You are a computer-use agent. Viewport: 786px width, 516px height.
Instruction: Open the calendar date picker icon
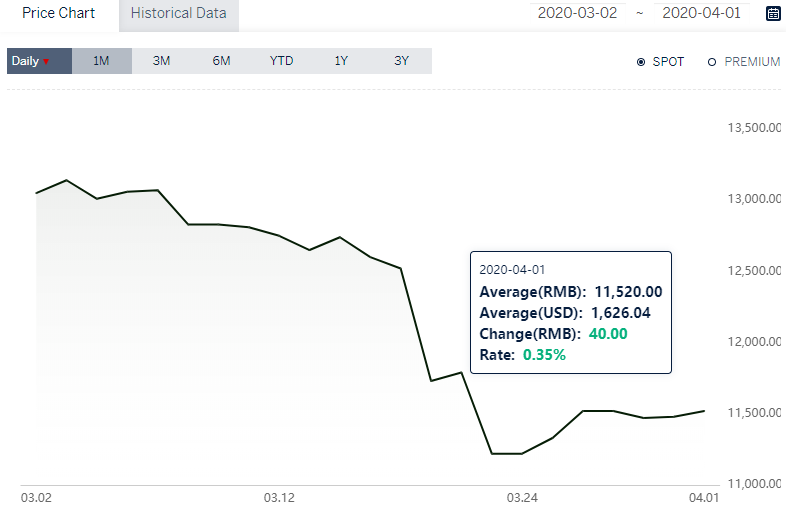tap(773, 13)
